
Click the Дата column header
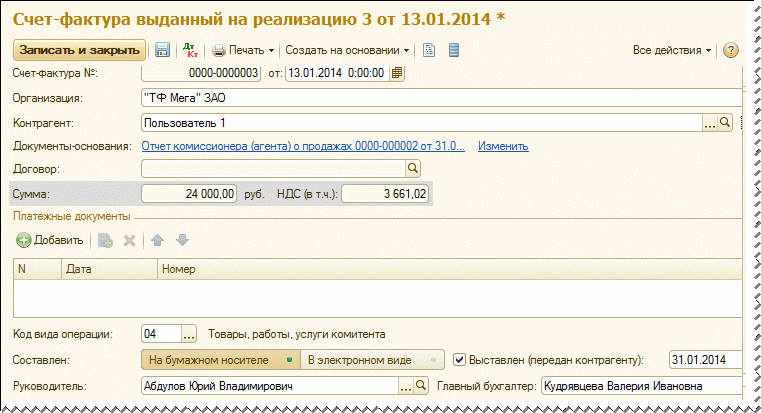pyautogui.click(x=110, y=269)
